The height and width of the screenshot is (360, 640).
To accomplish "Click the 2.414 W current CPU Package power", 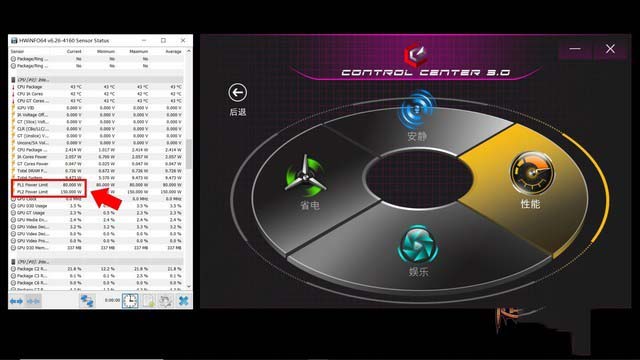I will pyautogui.click(x=73, y=150).
